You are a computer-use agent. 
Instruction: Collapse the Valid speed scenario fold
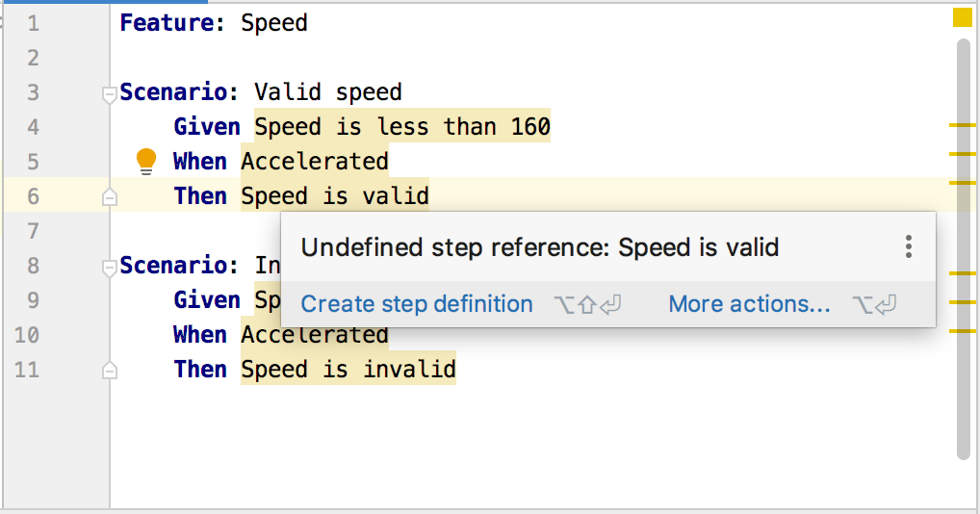[x=110, y=93]
